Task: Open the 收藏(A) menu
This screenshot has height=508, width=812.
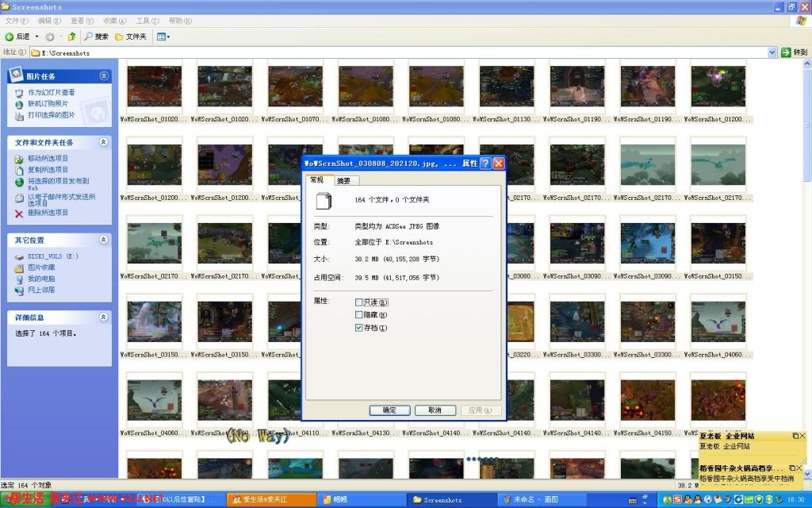Action: (x=114, y=21)
